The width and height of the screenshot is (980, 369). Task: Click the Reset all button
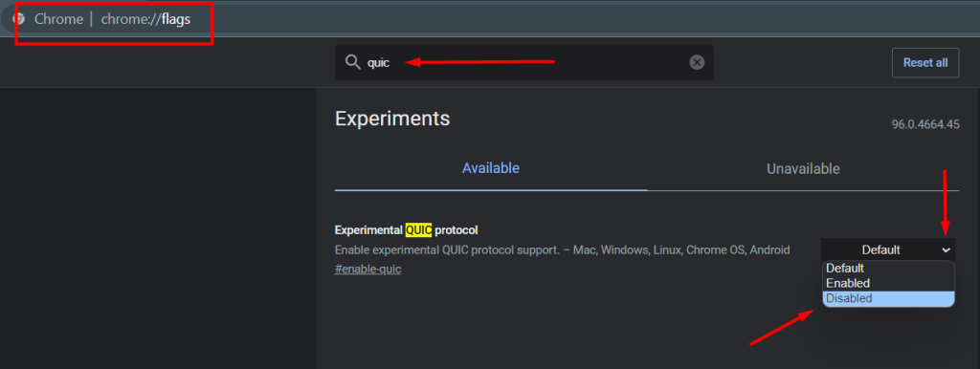click(925, 62)
